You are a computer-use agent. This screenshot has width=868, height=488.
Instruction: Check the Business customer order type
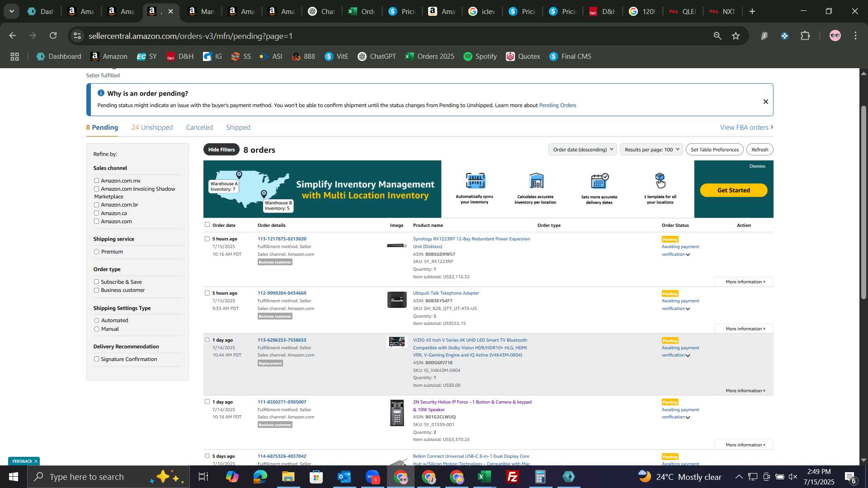coord(96,290)
